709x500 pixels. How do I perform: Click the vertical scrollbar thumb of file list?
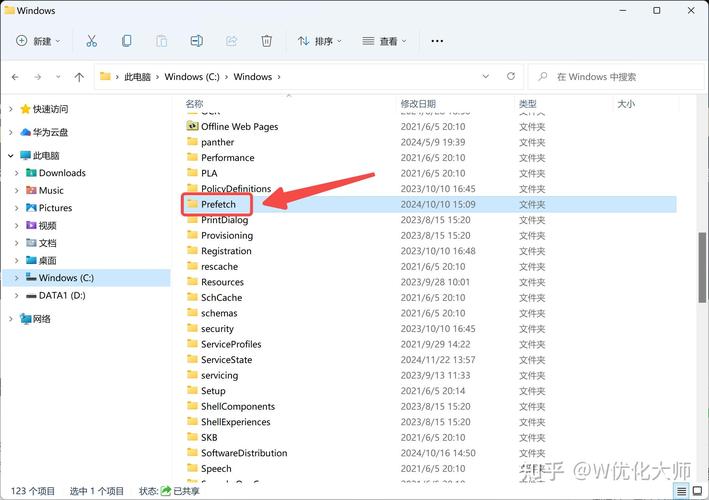click(x=702, y=267)
